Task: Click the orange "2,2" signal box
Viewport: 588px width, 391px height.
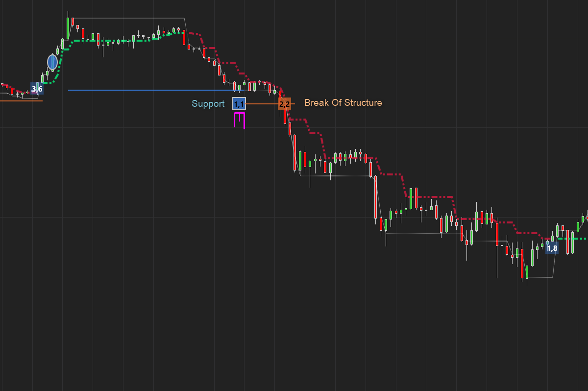Action: point(284,104)
